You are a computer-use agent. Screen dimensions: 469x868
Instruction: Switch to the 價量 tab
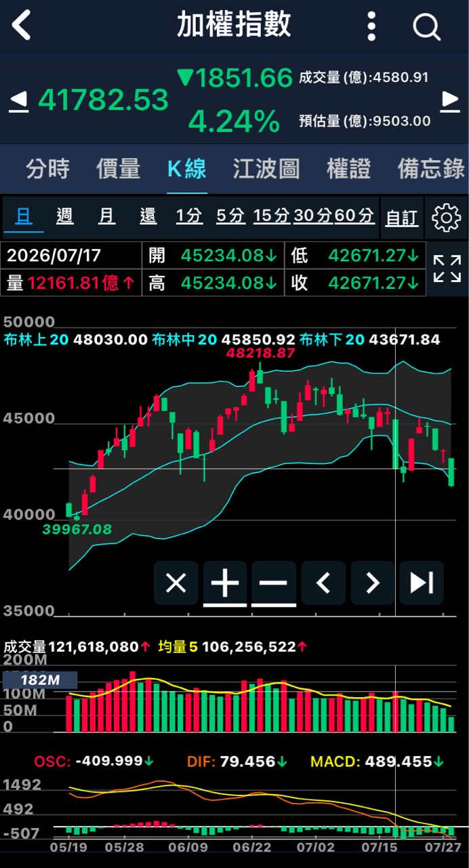coord(118,168)
